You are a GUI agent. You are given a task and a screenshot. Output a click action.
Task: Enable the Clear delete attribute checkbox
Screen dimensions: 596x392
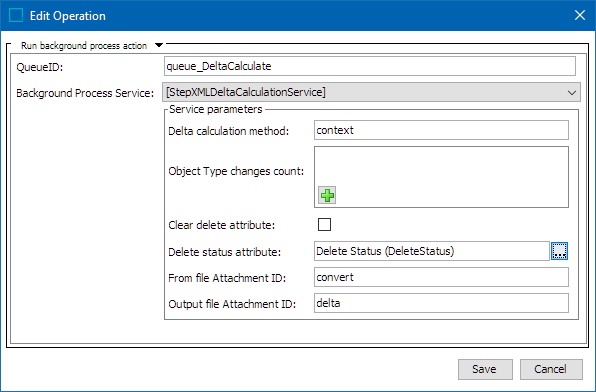click(324, 225)
